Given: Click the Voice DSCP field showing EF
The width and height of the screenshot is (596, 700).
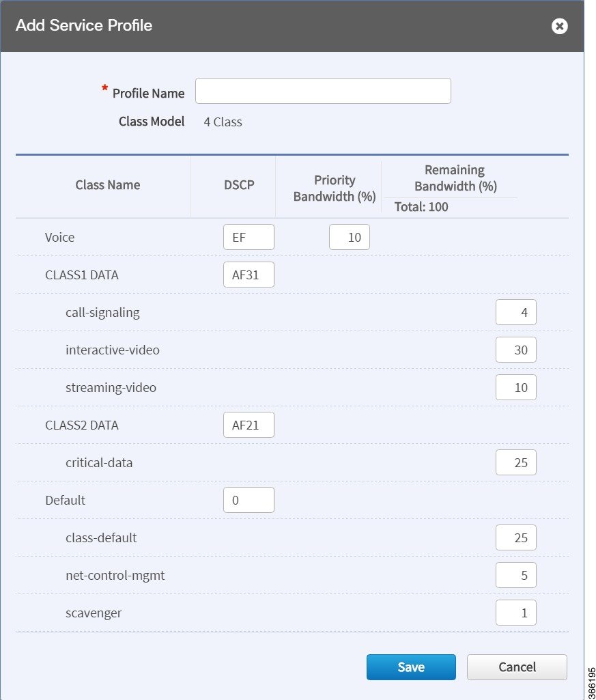Looking at the screenshot, I should pyautogui.click(x=249, y=237).
